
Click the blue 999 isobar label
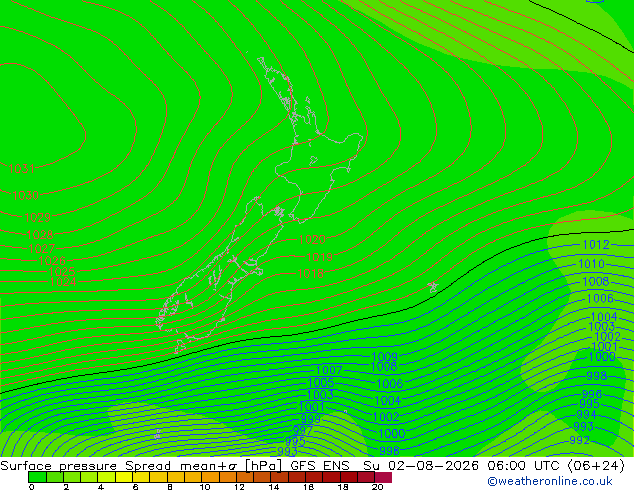[311, 419]
